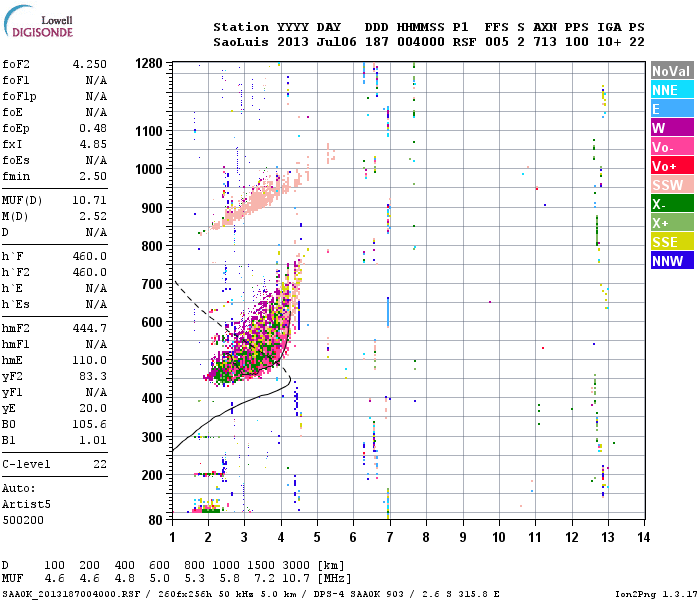The image size is (700, 600).
Task: Click the DPS-4 SAA0K 903 footer text
Action: [x=358, y=594]
